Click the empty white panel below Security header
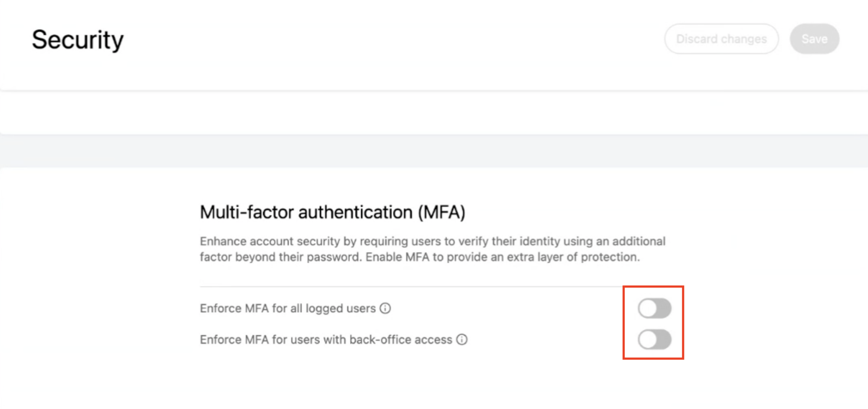868x409 pixels. (x=434, y=114)
